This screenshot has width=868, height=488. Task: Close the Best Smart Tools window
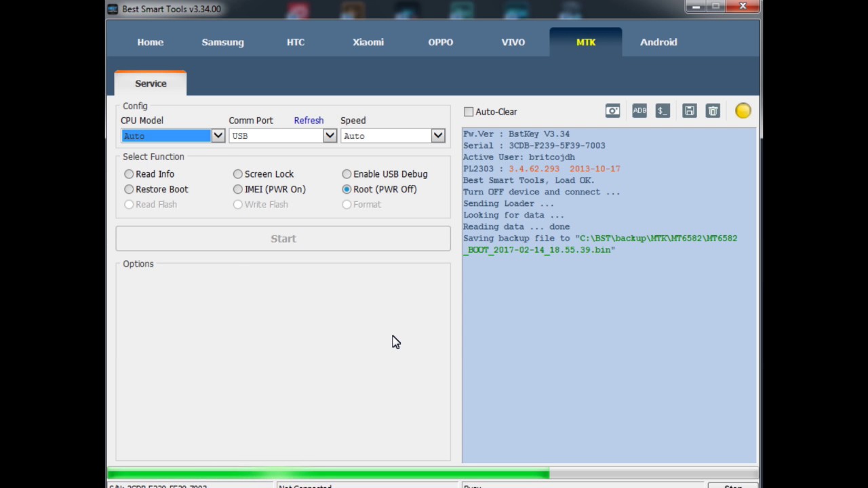(743, 6)
